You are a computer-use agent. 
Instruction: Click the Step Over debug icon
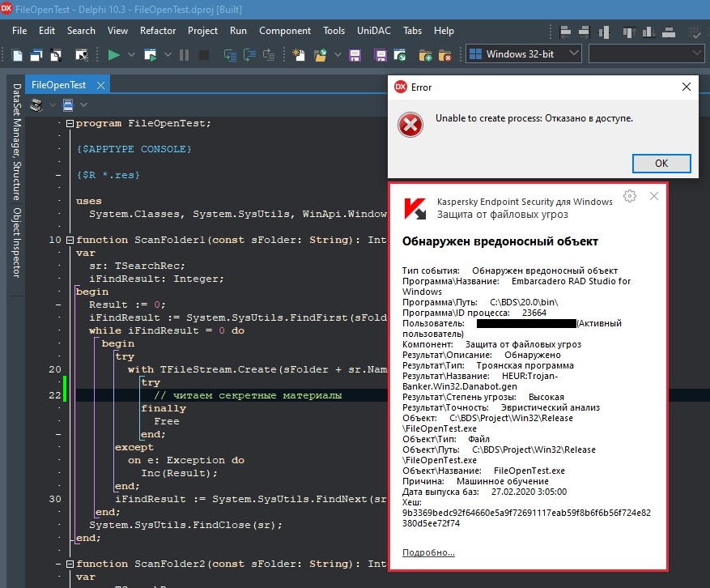(x=249, y=55)
